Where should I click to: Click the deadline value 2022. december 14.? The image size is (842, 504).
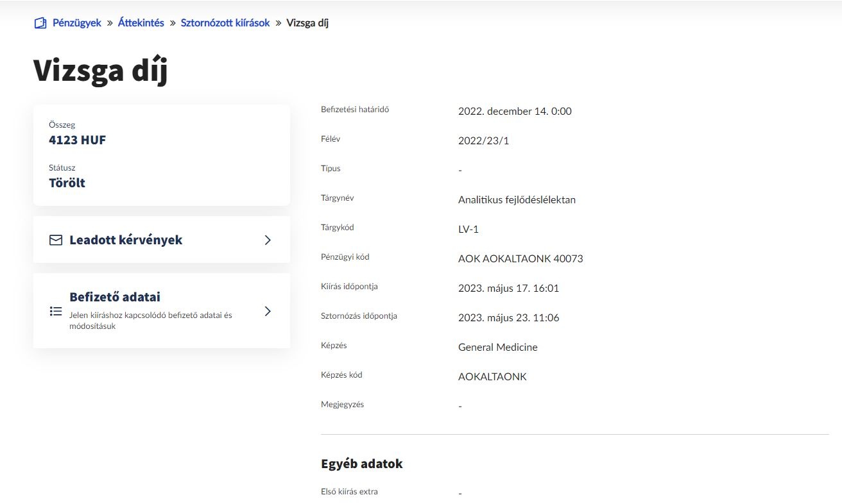click(515, 112)
